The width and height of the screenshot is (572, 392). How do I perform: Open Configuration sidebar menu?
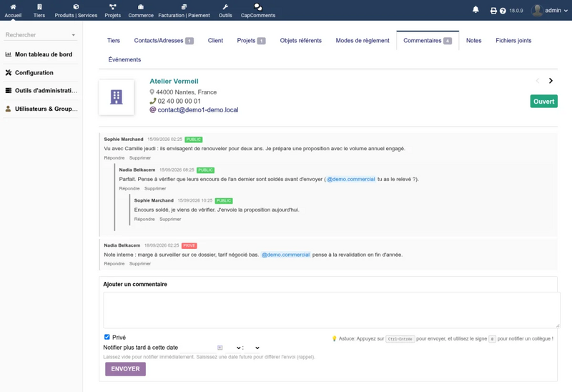[x=34, y=73]
